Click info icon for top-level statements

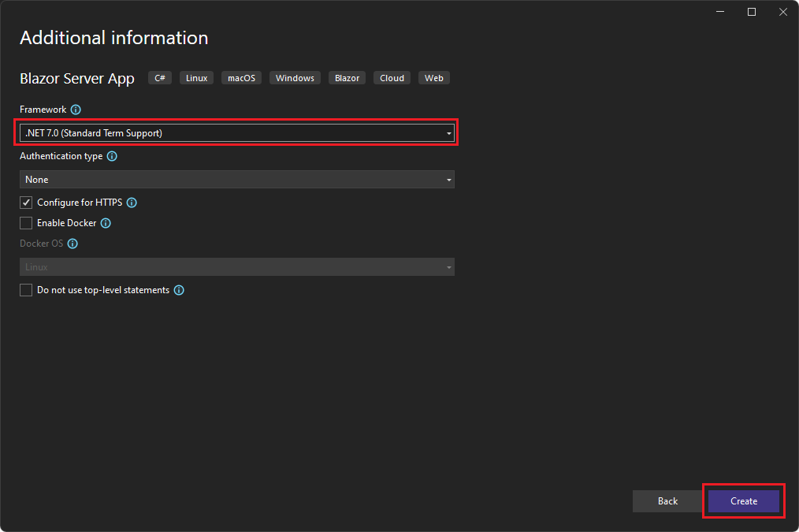pos(179,290)
